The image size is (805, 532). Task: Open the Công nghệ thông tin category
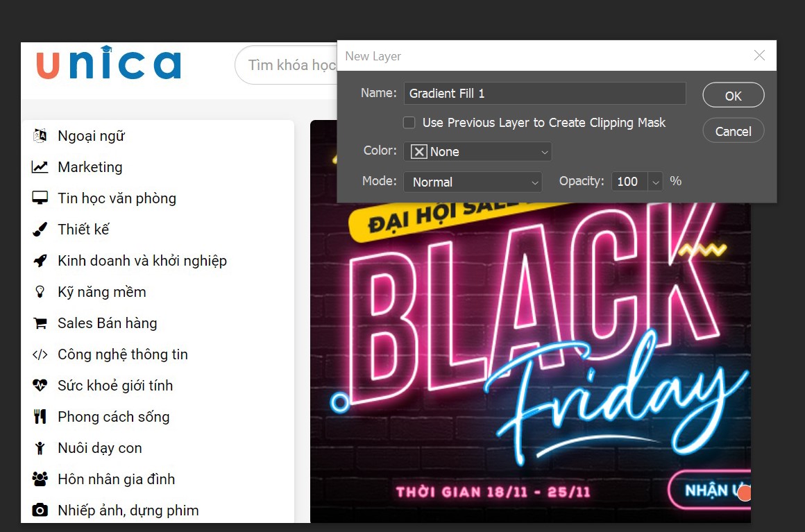(122, 354)
